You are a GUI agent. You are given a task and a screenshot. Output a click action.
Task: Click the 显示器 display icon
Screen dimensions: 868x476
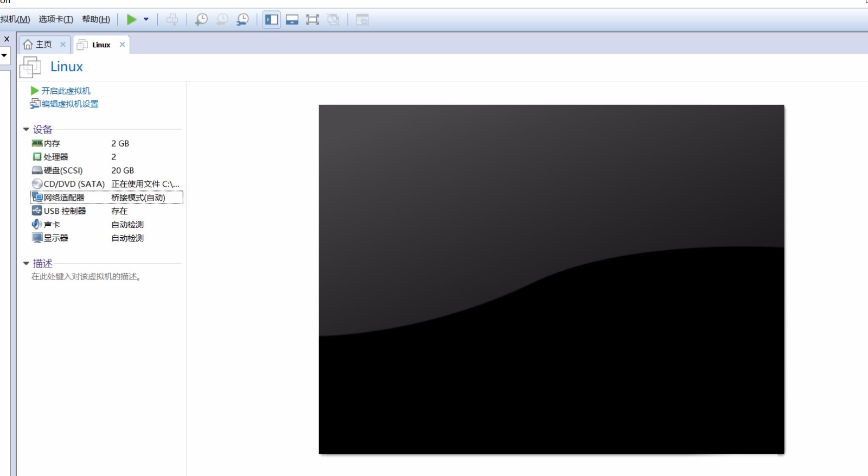(37, 238)
